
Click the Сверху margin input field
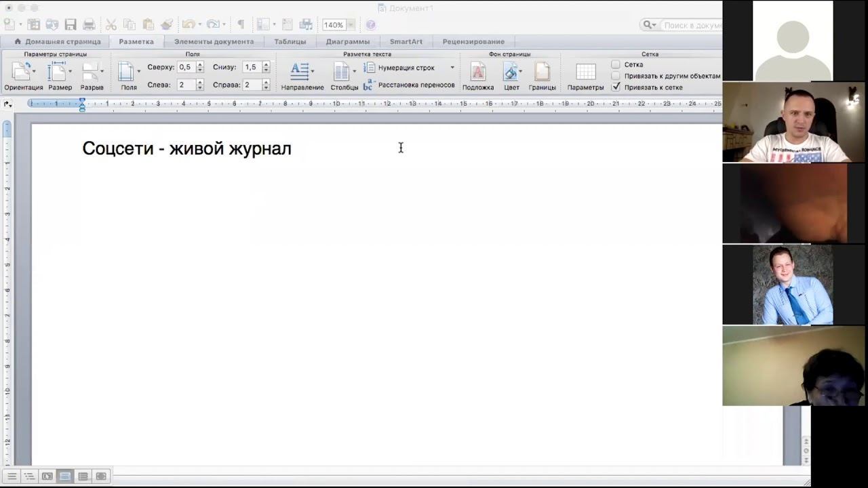pos(186,67)
